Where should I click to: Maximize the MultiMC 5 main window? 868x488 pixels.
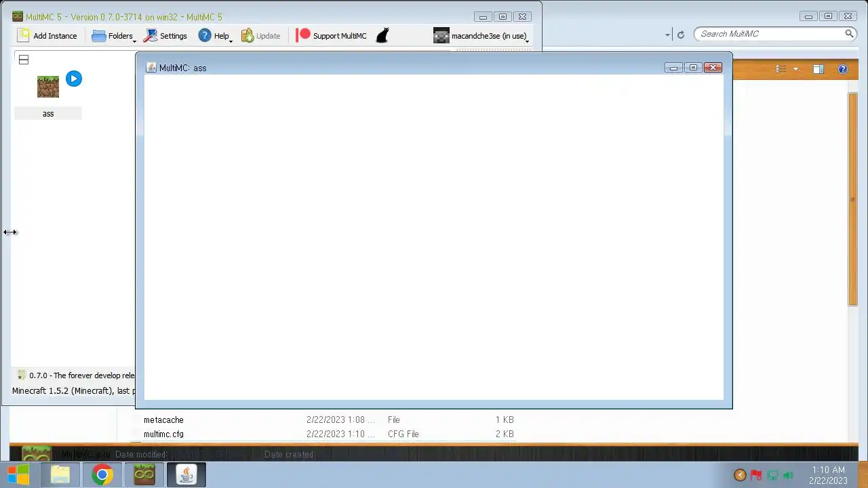[x=502, y=17]
